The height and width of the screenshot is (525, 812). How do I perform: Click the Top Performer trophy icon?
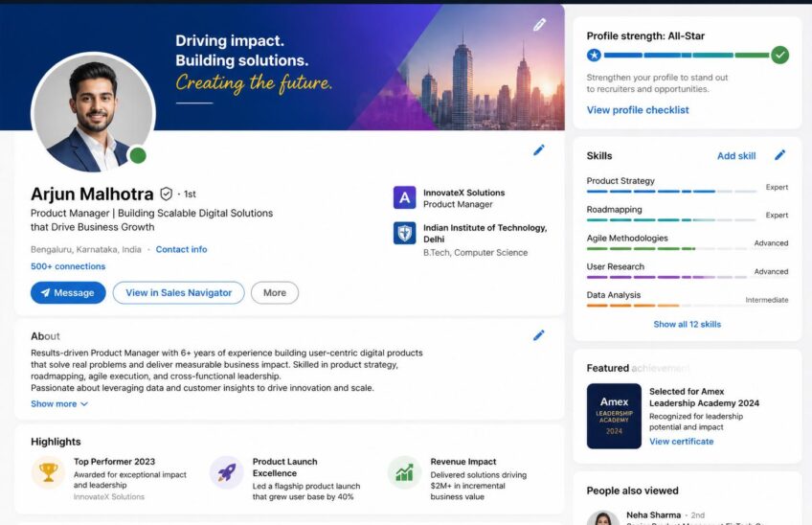tap(48, 472)
